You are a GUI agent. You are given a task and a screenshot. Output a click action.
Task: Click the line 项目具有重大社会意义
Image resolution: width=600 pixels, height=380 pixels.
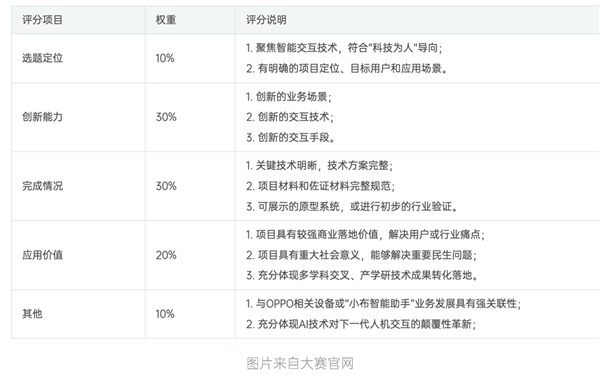coord(361,255)
